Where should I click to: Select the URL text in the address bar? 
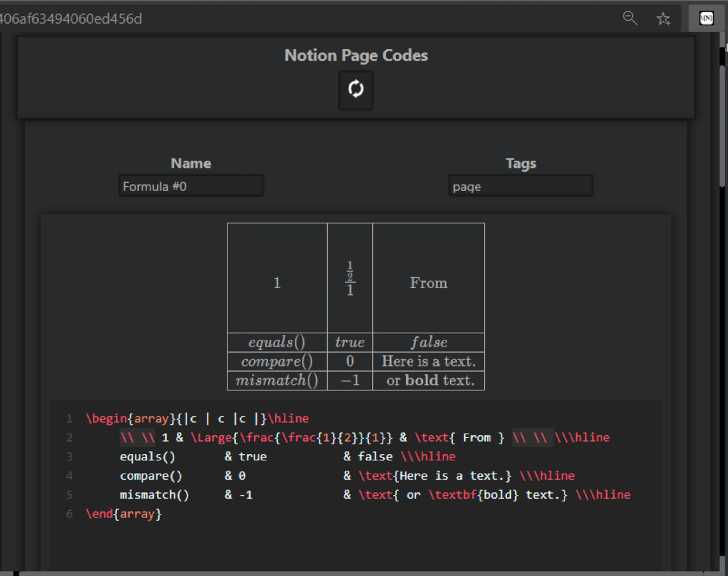pos(71,18)
